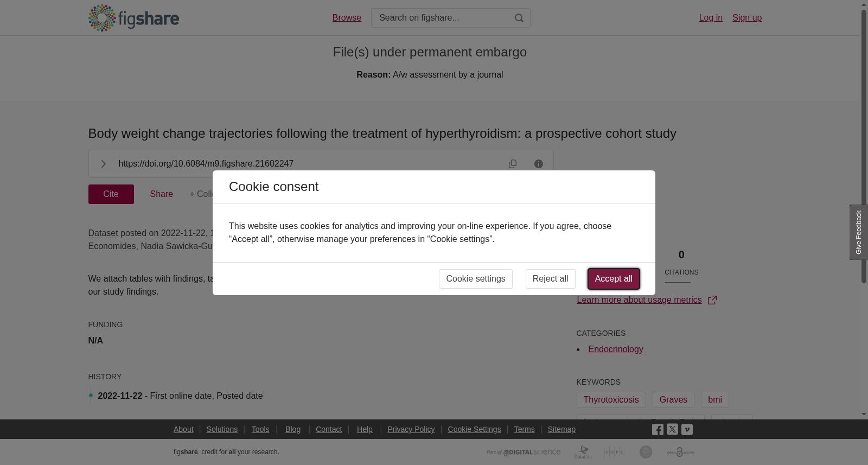Reject all cookies
Viewport: 868px width, 465px height.
point(550,279)
